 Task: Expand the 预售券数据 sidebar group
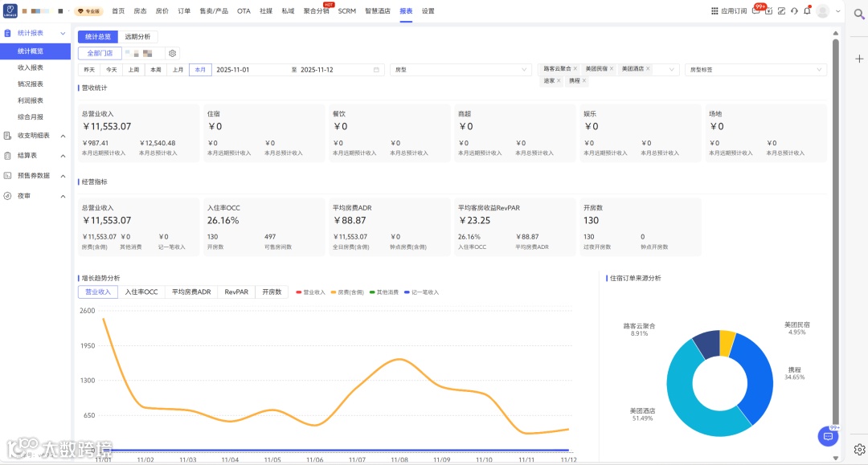63,176
